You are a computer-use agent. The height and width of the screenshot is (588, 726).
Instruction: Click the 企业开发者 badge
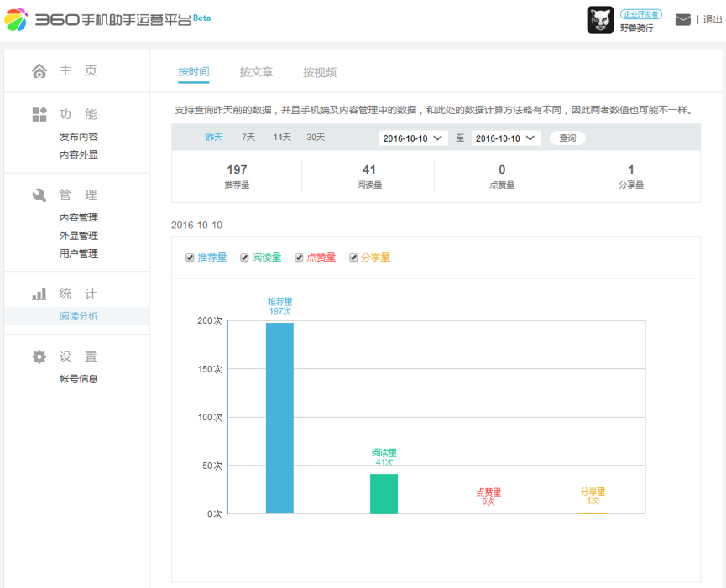640,14
